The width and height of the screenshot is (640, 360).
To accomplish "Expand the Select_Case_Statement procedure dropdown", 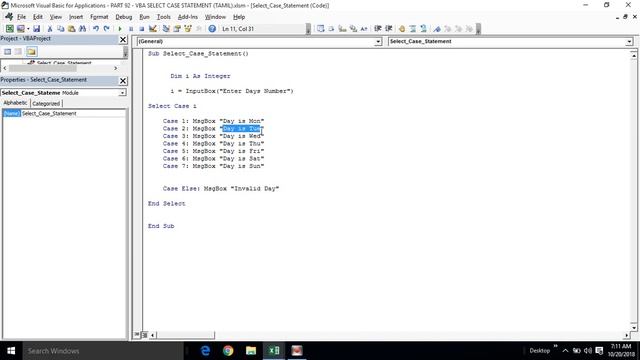I will click(x=629, y=41).
